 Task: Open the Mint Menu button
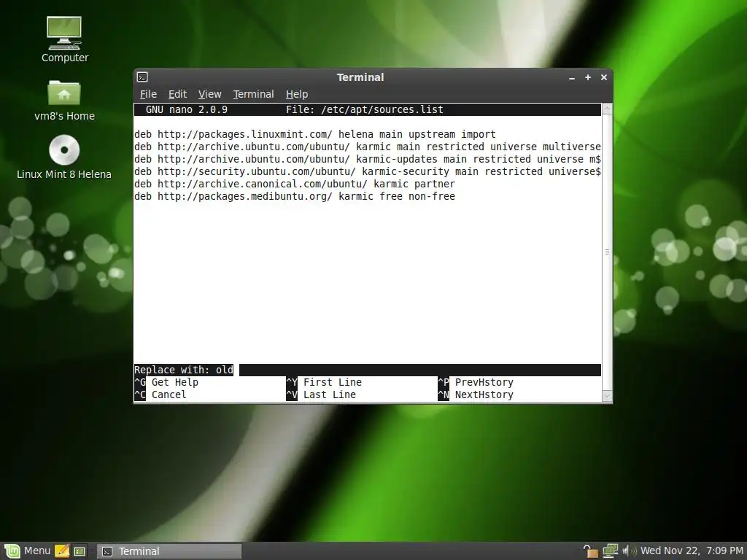point(27,551)
